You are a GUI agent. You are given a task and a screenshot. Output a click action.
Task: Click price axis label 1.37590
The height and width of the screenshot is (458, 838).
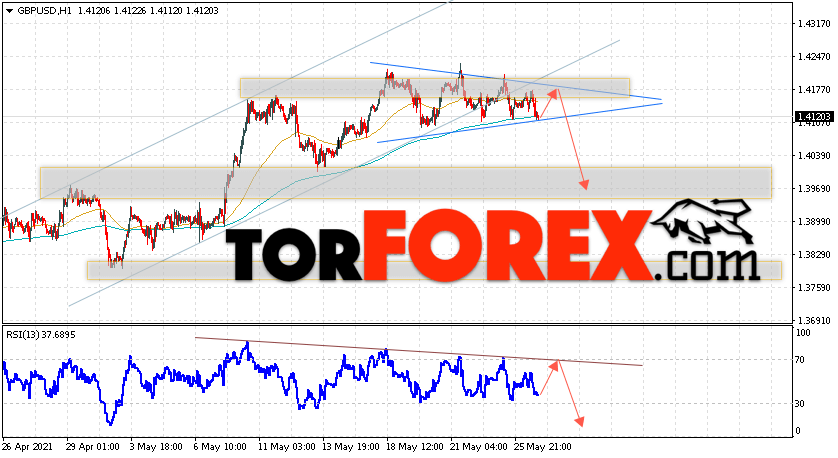(x=814, y=288)
